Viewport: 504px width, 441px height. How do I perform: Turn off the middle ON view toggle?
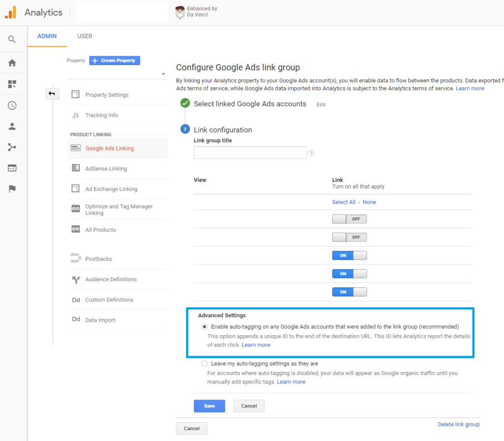349,273
